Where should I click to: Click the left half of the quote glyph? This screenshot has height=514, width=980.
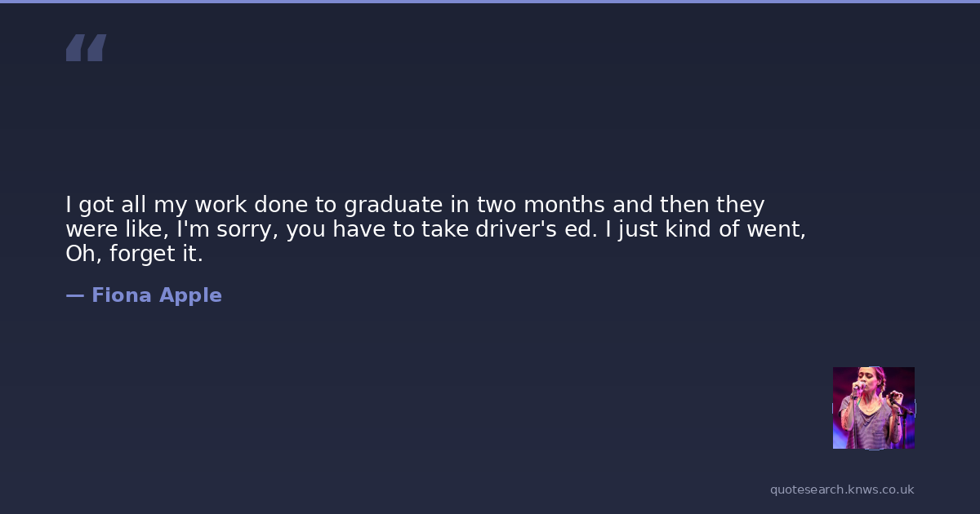pyautogui.click(x=76, y=47)
